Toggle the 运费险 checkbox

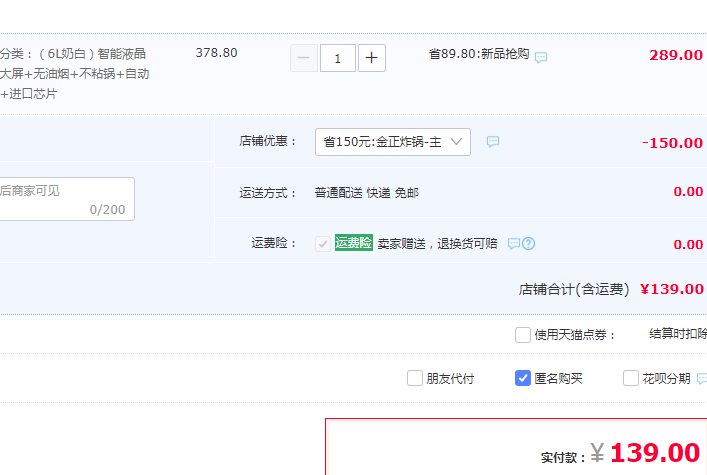pos(323,244)
